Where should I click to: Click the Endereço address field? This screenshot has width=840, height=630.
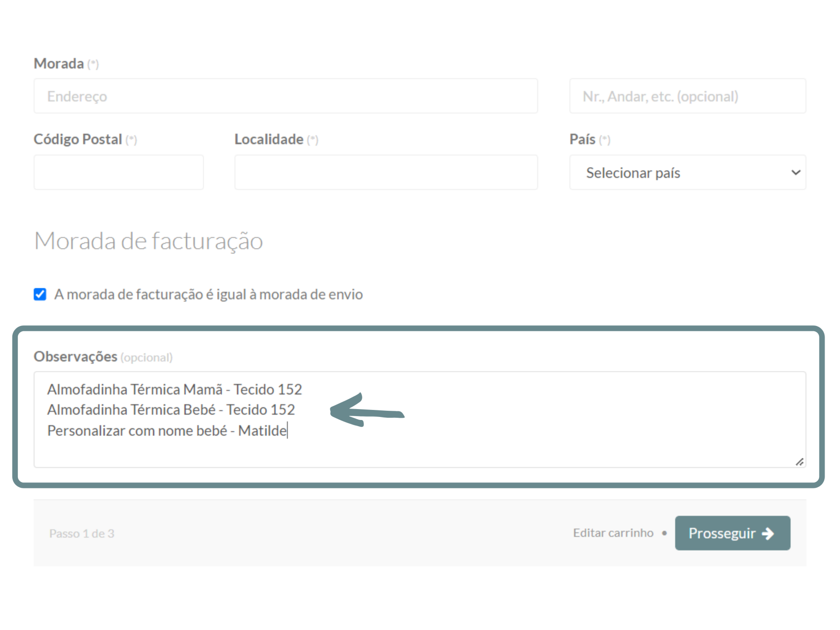285,96
